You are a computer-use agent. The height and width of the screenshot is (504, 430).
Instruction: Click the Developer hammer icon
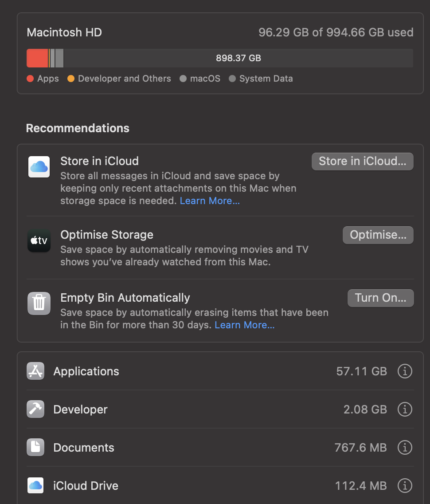pos(35,409)
